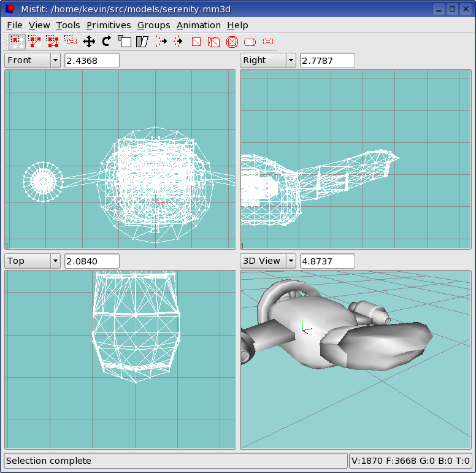The image size is (476, 473).
Task: Click the Misfit application icon in title bar
Action: pos(10,9)
